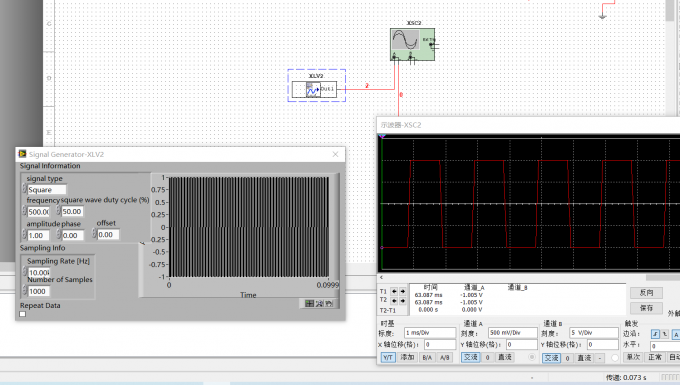Click the 传递: 0.073 s status bar readout

pyautogui.click(x=626, y=378)
